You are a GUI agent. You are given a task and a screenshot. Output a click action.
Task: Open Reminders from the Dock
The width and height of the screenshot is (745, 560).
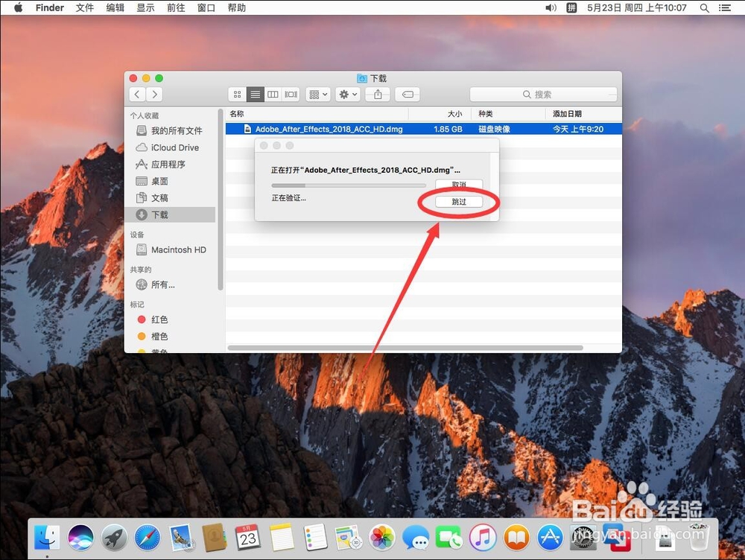pos(315,538)
